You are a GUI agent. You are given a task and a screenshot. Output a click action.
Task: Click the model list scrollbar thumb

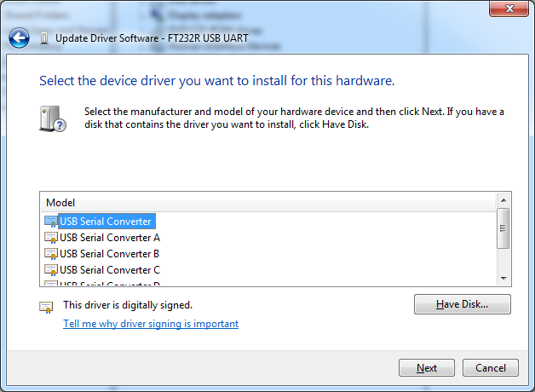(503, 228)
